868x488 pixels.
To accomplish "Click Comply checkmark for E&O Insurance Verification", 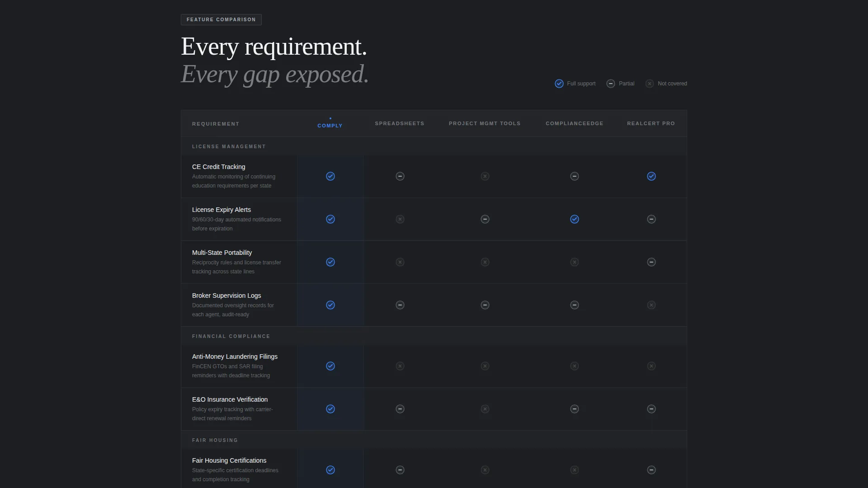I will coord(330,409).
